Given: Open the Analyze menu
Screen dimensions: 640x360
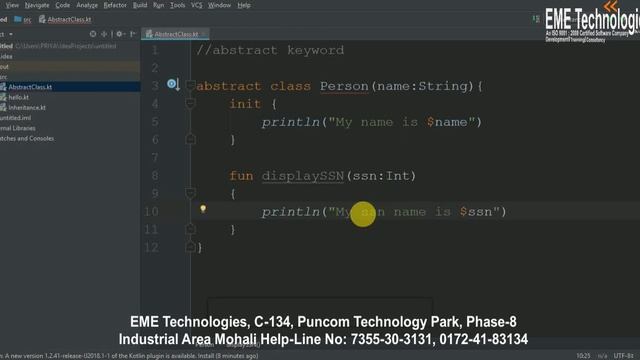Looking at the screenshot, I should tap(87, 5).
